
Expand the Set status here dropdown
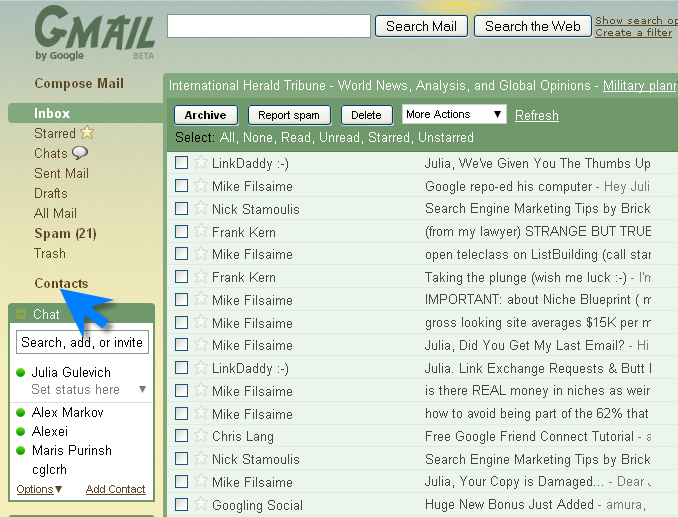click(142, 390)
